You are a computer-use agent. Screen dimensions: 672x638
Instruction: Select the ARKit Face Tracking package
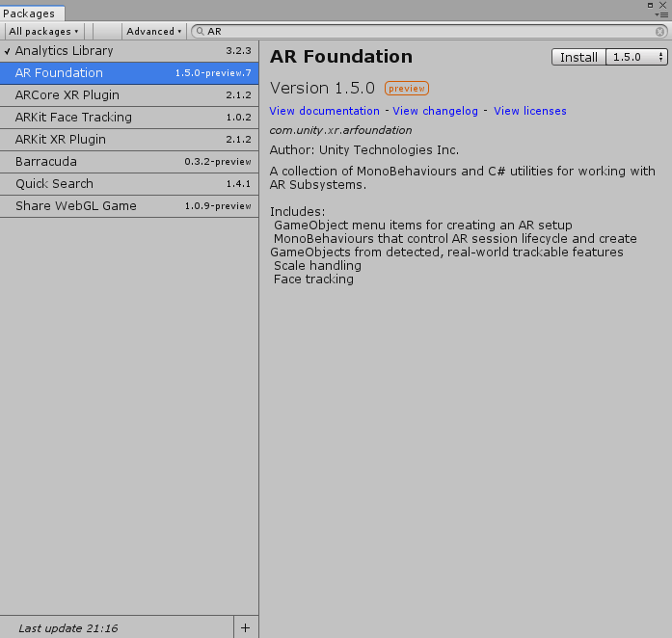pos(129,118)
